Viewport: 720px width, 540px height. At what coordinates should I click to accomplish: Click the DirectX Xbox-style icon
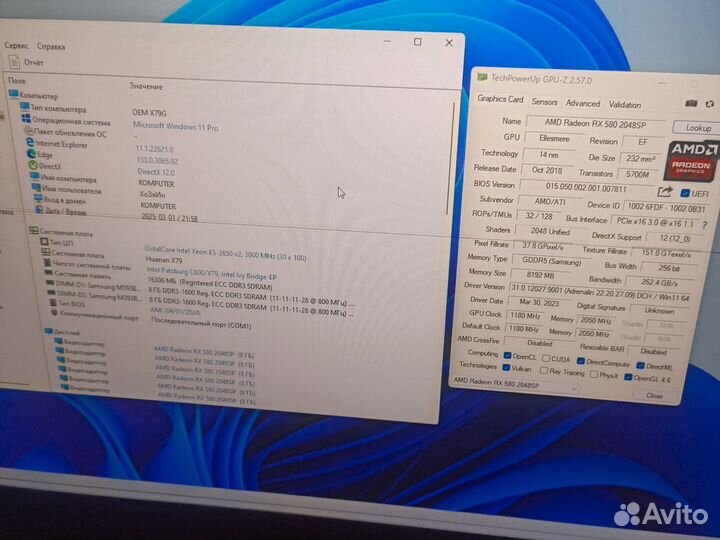33,165
